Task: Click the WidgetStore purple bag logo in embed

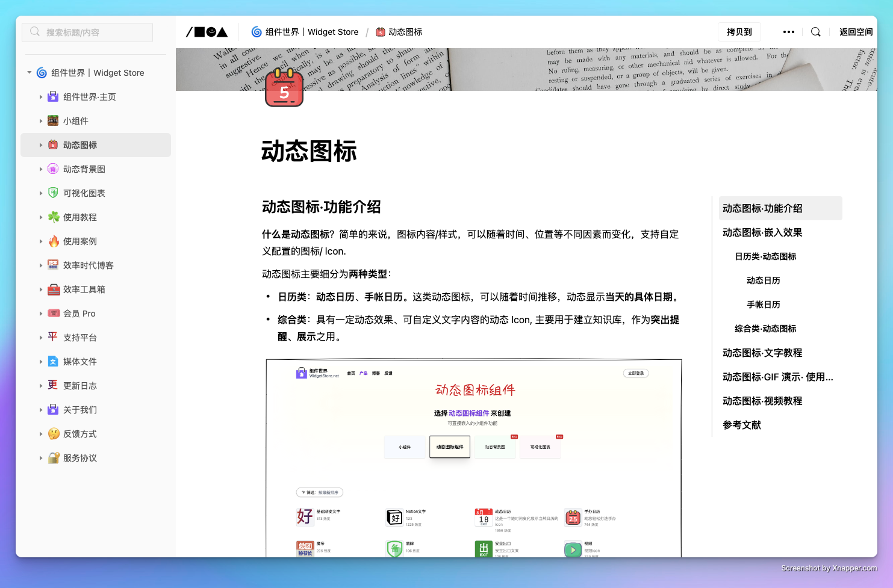Action: pyautogui.click(x=301, y=373)
